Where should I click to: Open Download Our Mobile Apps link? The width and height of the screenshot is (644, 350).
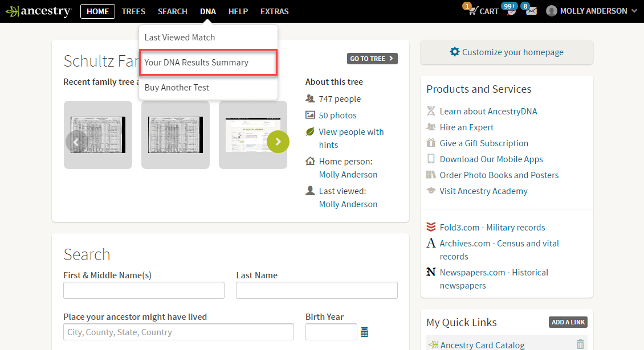pos(491,159)
